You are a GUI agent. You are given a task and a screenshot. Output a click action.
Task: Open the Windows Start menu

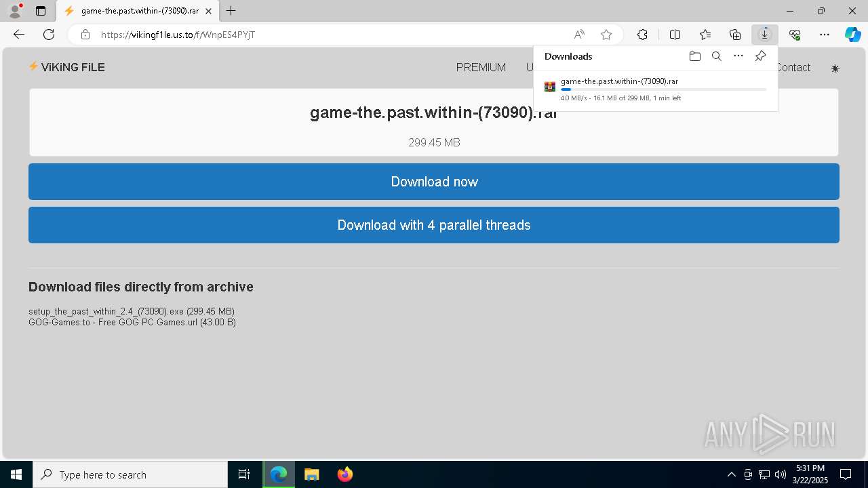16,474
